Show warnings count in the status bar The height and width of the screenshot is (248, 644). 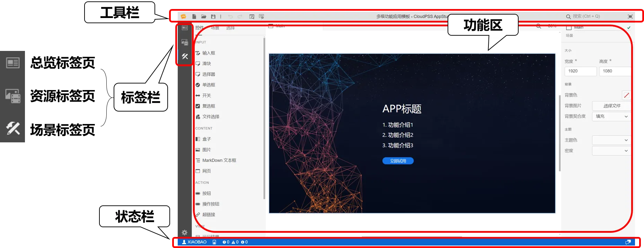(235, 242)
